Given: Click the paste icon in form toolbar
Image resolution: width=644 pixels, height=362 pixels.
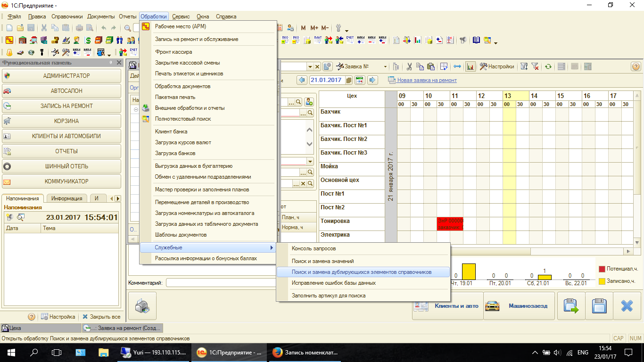Looking at the screenshot, I should [x=430, y=66].
